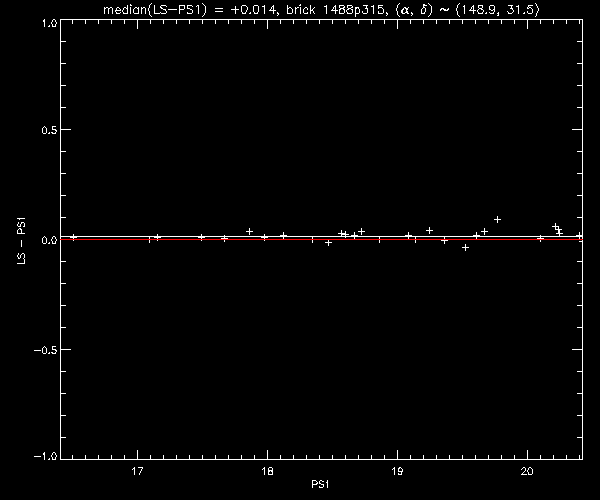Click the "17" x-axis tick label

[x=137, y=471]
